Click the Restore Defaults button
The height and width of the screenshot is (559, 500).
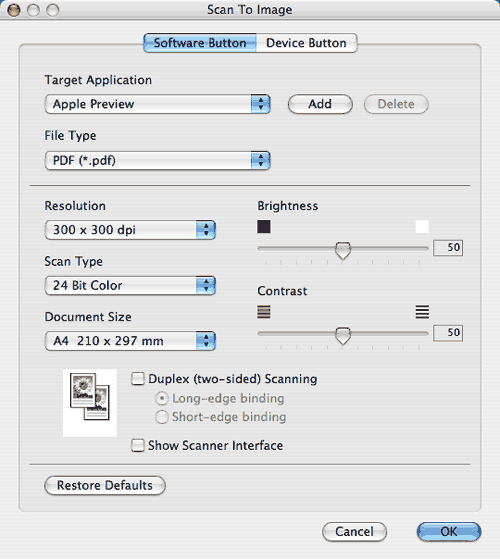pos(105,485)
